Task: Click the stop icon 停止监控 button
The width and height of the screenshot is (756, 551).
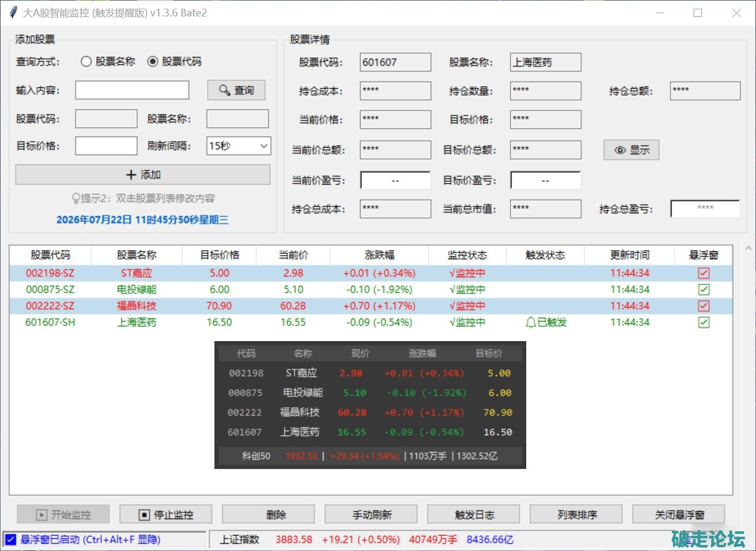Action: pyautogui.click(x=166, y=514)
